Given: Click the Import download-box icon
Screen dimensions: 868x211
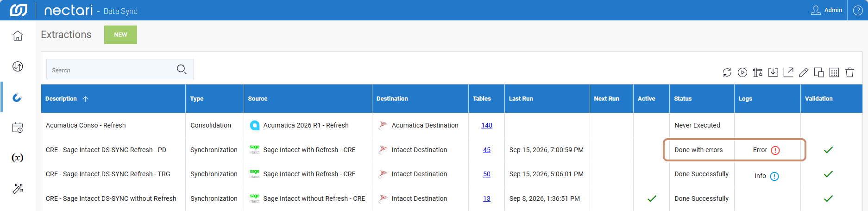Looking at the screenshot, I should [x=773, y=72].
